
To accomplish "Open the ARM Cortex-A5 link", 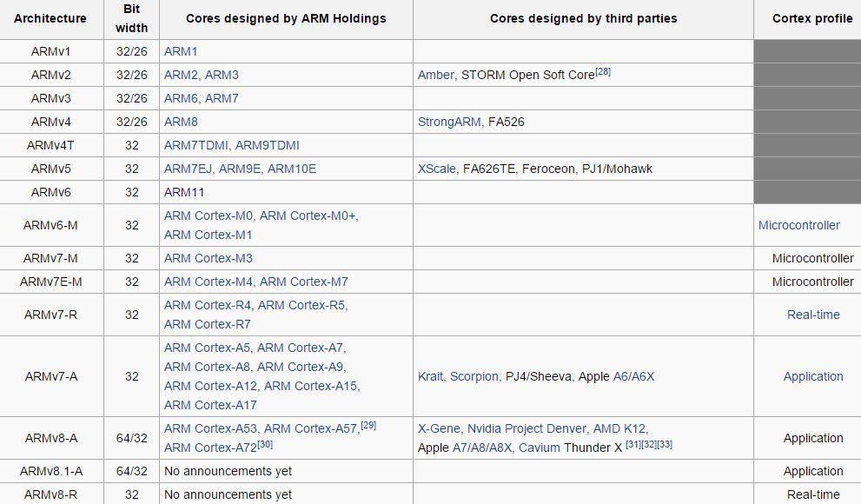I will coord(207,348).
